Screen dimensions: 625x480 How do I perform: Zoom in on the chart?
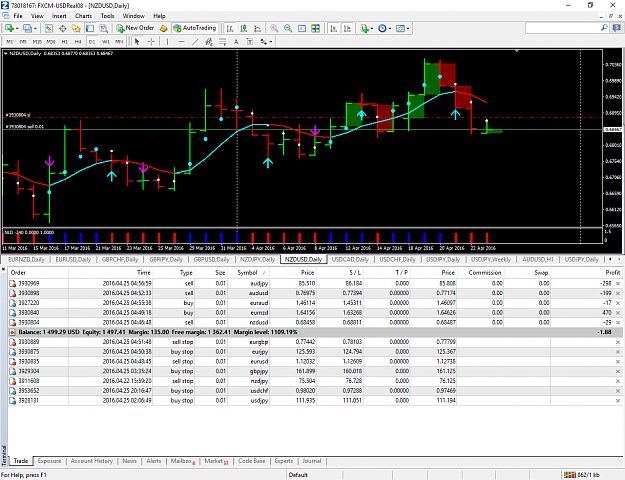pyautogui.click(x=274, y=28)
